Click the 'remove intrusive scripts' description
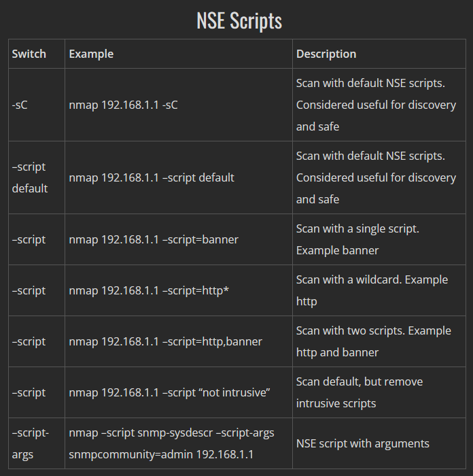This screenshot has width=473, height=476. 360,392
